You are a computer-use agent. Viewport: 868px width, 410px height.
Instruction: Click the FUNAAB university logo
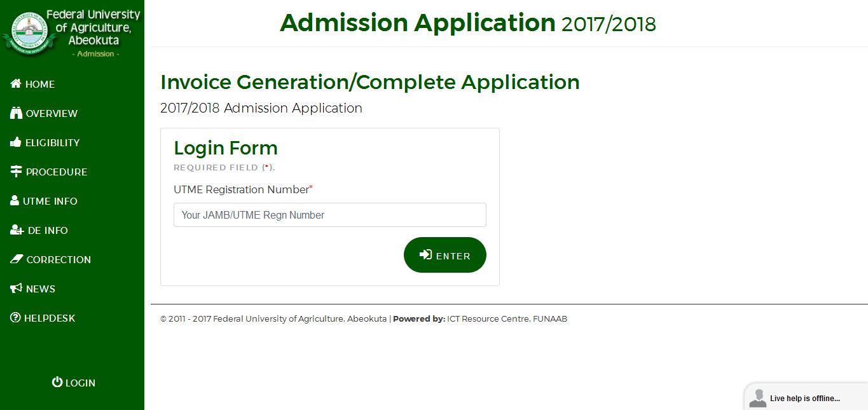click(x=26, y=31)
